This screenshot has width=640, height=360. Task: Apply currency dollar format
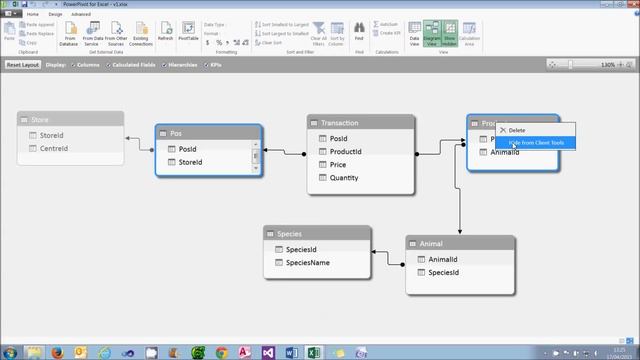coord(208,42)
